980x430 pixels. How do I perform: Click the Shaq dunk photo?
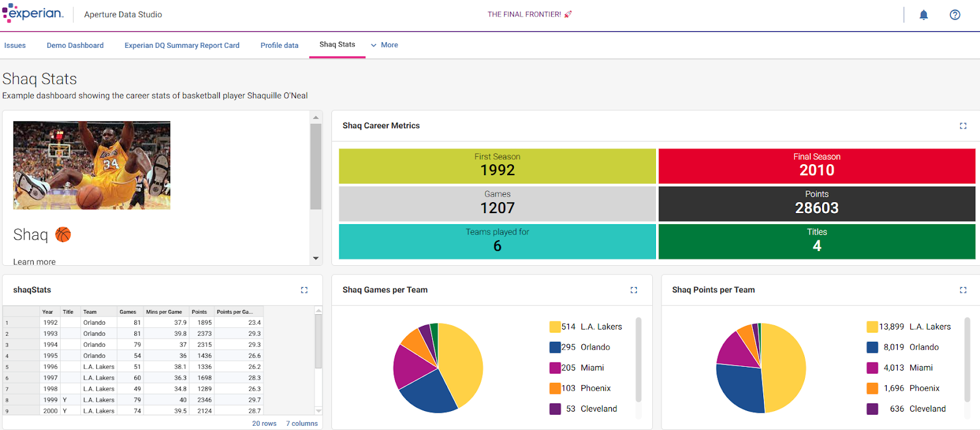[92, 165]
